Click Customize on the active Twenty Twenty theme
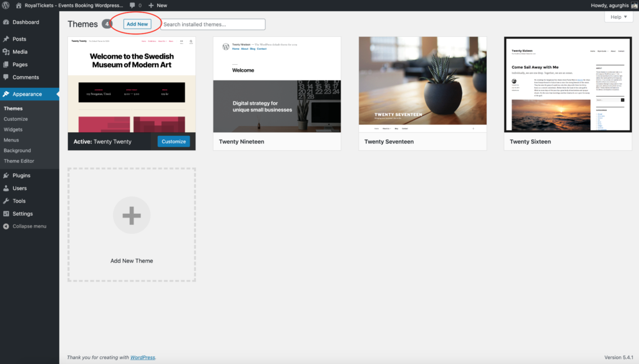 click(x=173, y=141)
